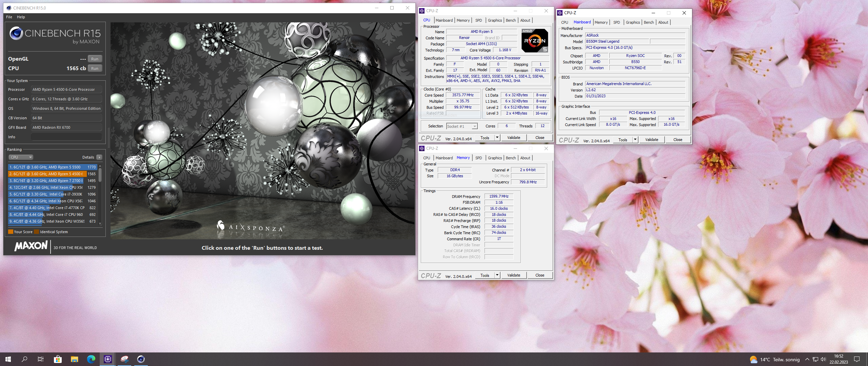Open Bench tab in CPU-Z CPU window
This screenshot has height=366, width=868.
(x=511, y=20)
